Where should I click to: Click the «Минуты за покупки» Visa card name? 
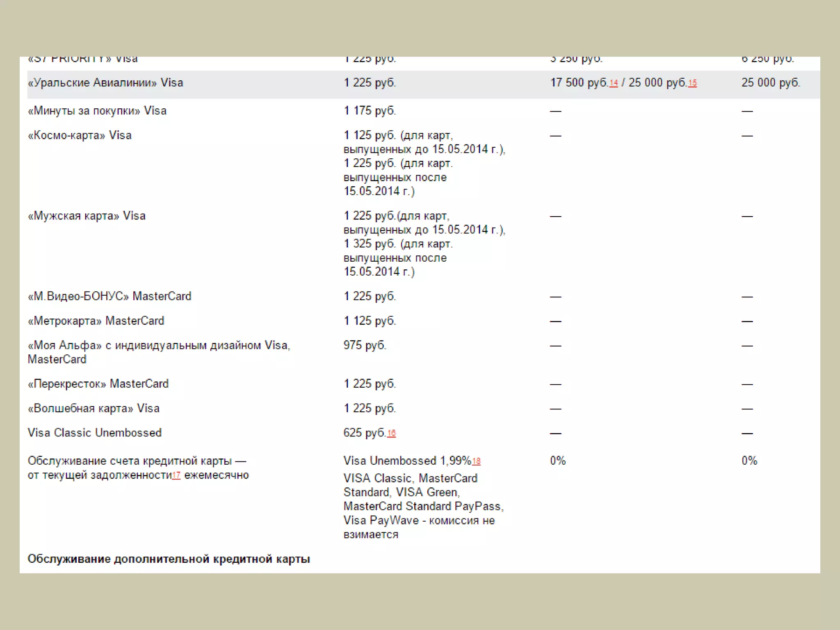tap(97, 111)
